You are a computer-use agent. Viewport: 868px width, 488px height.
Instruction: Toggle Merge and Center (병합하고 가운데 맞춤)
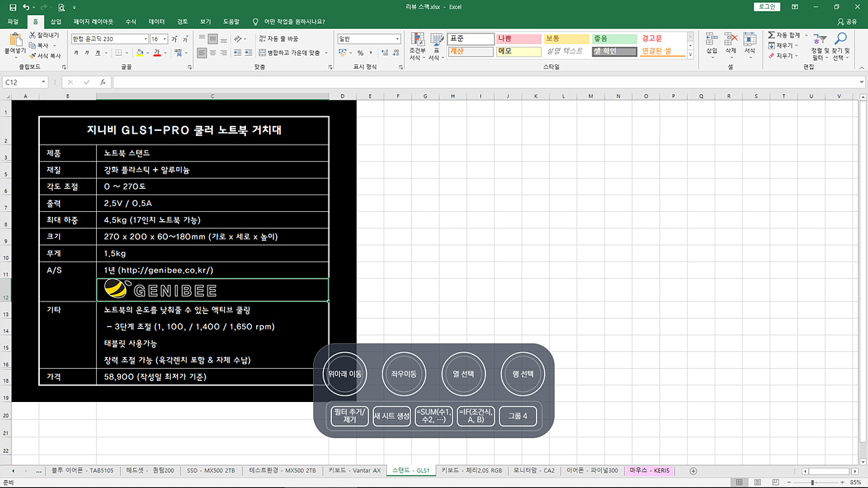point(289,53)
